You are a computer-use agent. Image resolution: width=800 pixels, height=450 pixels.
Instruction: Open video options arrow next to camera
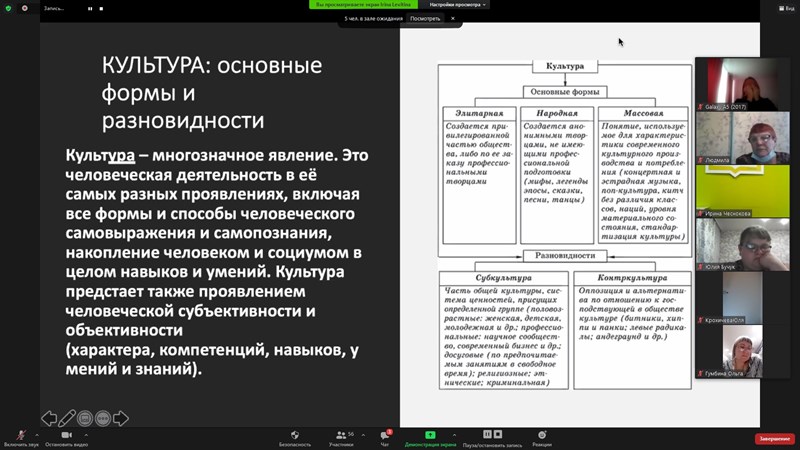(86, 435)
